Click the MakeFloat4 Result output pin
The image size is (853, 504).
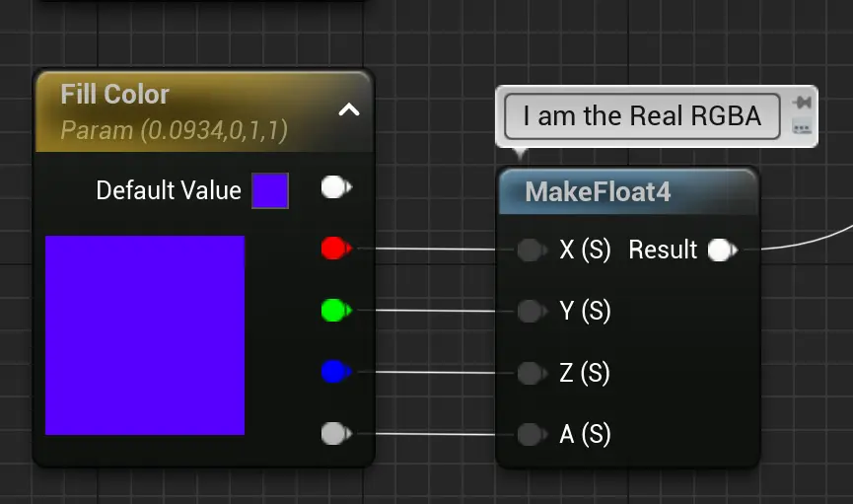click(x=722, y=251)
